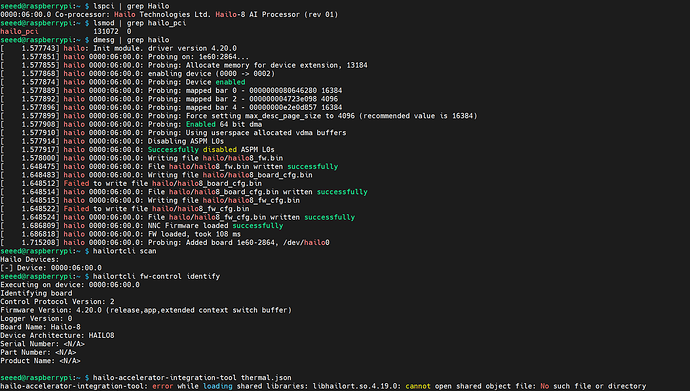The height and width of the screenshot is (391, 690).
Task: Click the 'Part Number: <N/A>' line
Action: click(x=38, y=352)
